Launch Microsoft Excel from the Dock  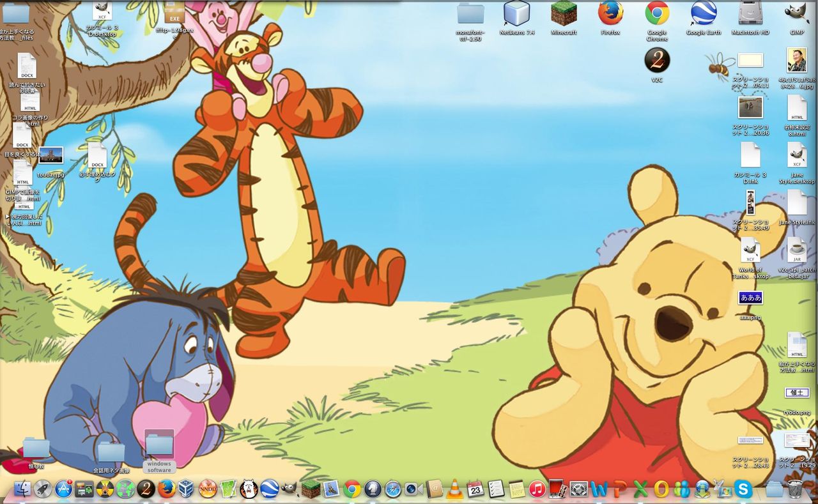640,490
